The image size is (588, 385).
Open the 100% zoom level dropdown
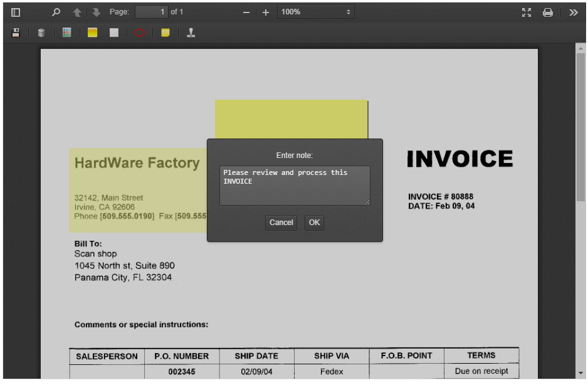pos(316,12)
